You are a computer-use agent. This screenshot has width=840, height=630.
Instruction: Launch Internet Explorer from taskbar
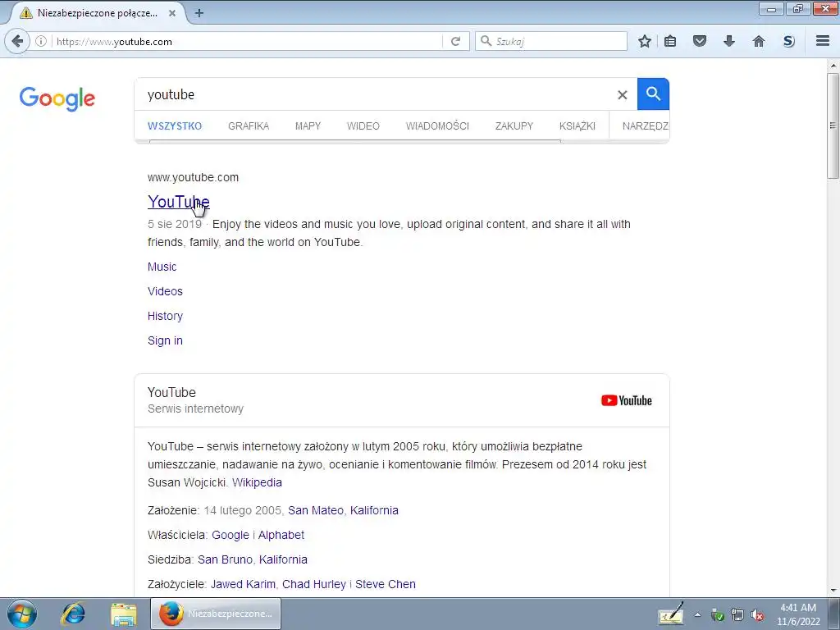pos(73,614)
